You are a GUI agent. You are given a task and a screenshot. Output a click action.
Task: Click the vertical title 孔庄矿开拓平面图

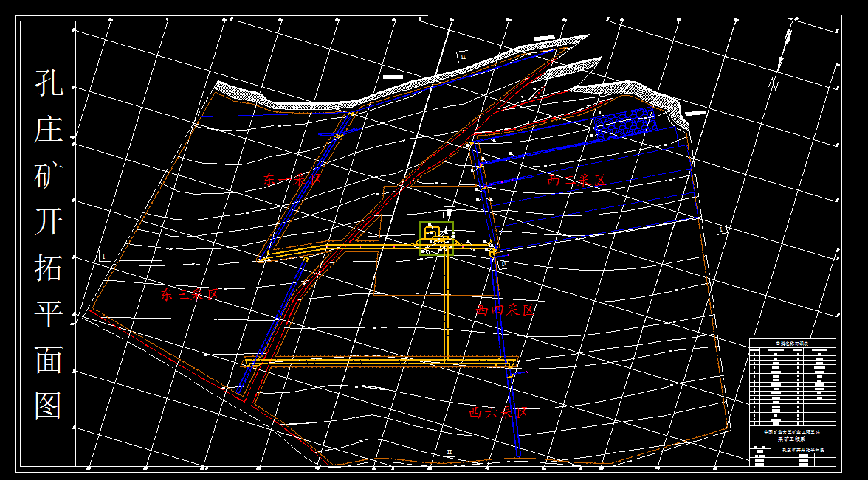pos(48,245)
